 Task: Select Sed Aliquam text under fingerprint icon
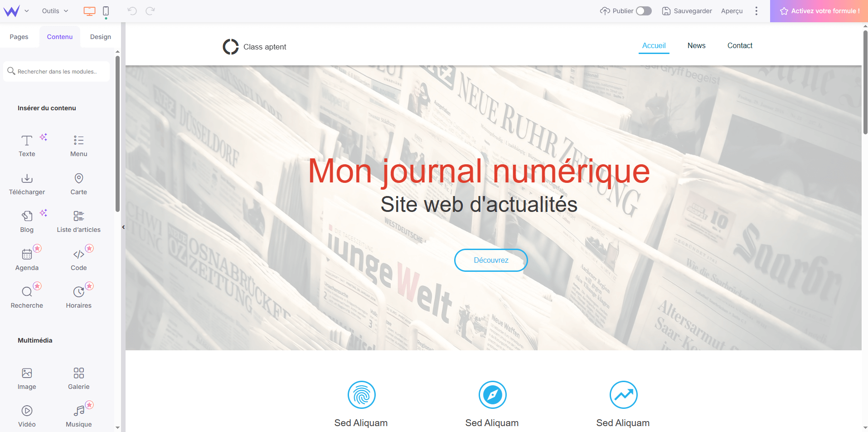(x=361, y=423)
